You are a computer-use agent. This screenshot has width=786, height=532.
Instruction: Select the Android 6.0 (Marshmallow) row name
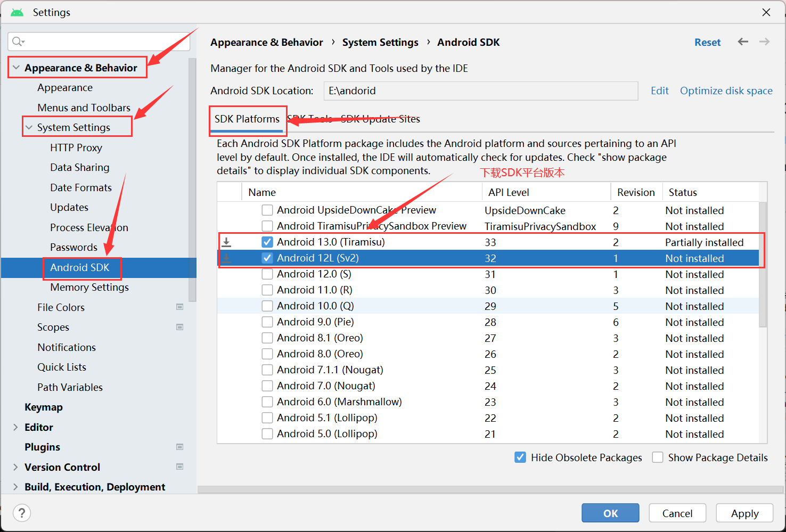click(x=339, y=402)
